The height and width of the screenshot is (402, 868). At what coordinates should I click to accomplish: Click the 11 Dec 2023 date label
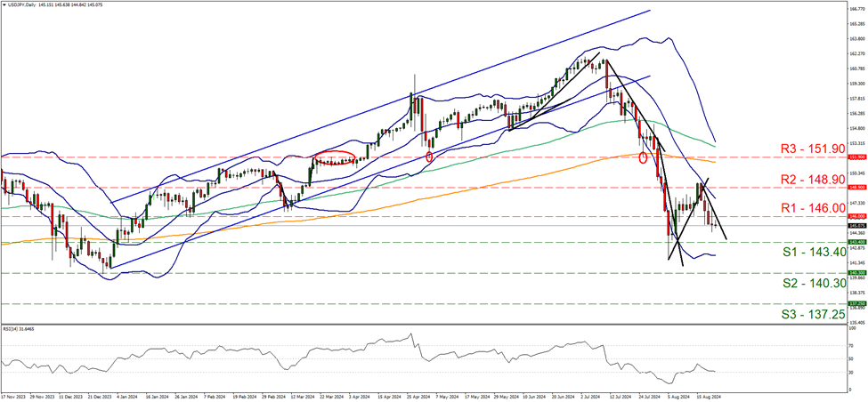[x=72, y=397]
